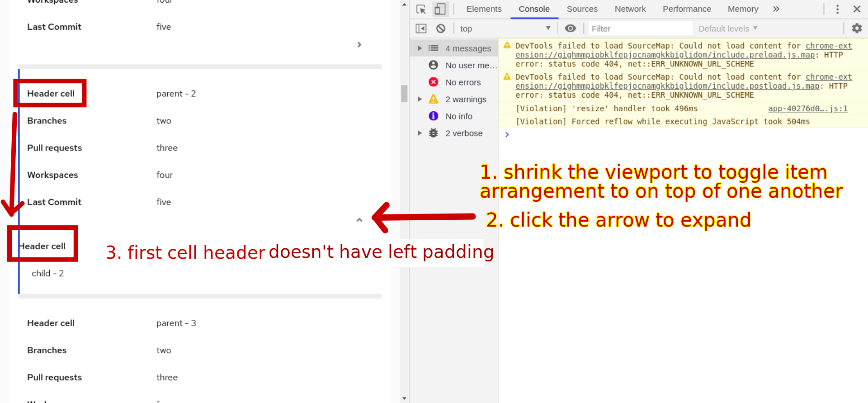Select 'No user messages' sidebar row
The height and width of the screenshot is (403, 868).
pos(454,65)
